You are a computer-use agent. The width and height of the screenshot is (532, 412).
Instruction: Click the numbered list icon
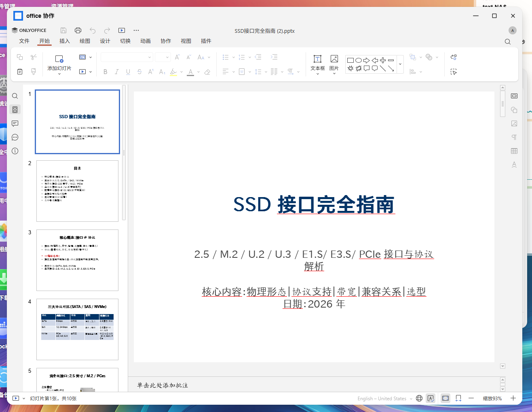click(x=242, y=57)
